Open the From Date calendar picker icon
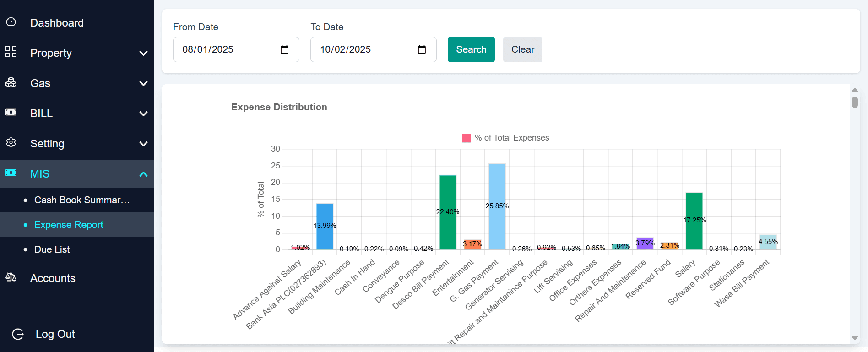Viewport: 868px width, 352px height. pos(284,49)
